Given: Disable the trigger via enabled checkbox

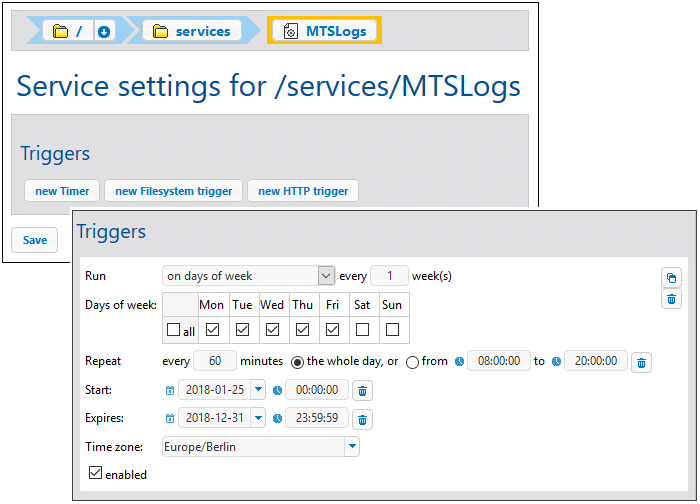Looking at the screenshot, I should click(x=95, y=474).
